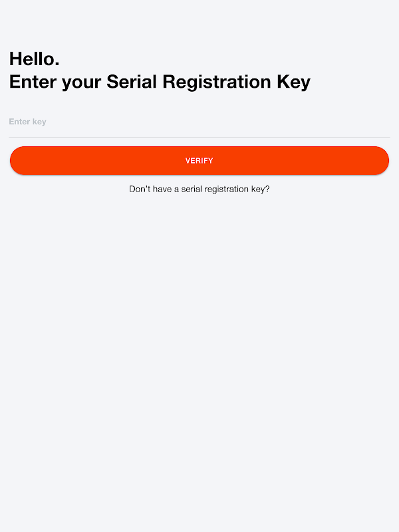Click the serial key text box
This screenshot has width=399, height=532.
click(199, 122)
